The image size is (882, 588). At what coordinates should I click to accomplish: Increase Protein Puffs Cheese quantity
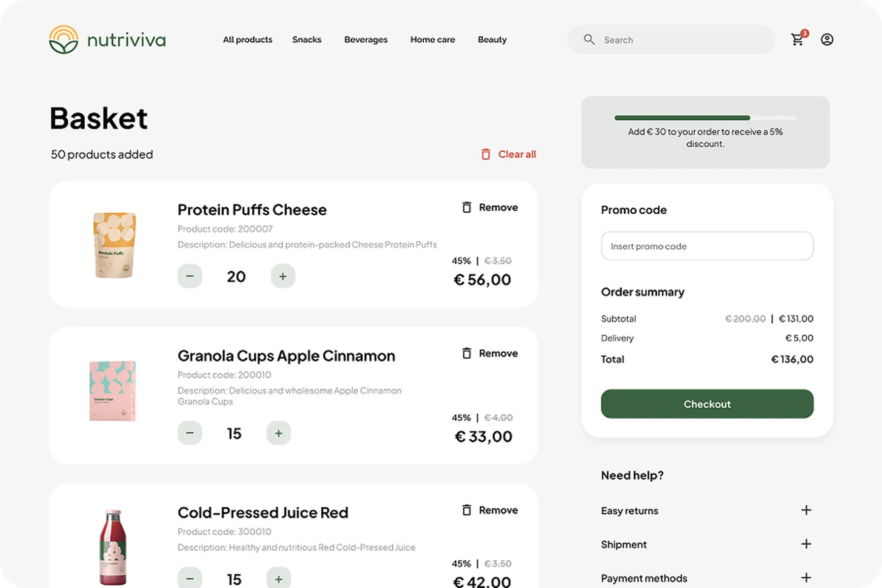(x=283, y=276)
